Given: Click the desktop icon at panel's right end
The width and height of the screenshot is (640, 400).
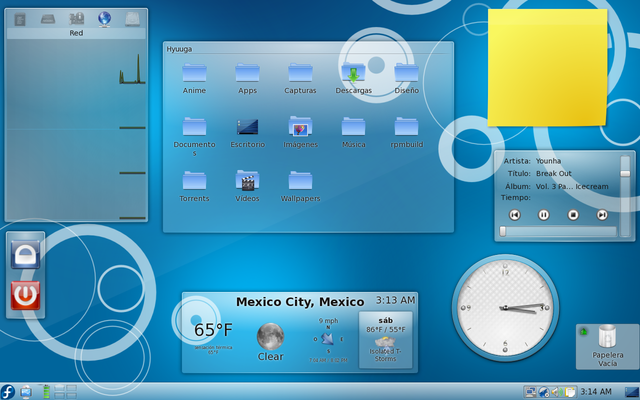Looking at the screenshot, I should coord(631,392).
